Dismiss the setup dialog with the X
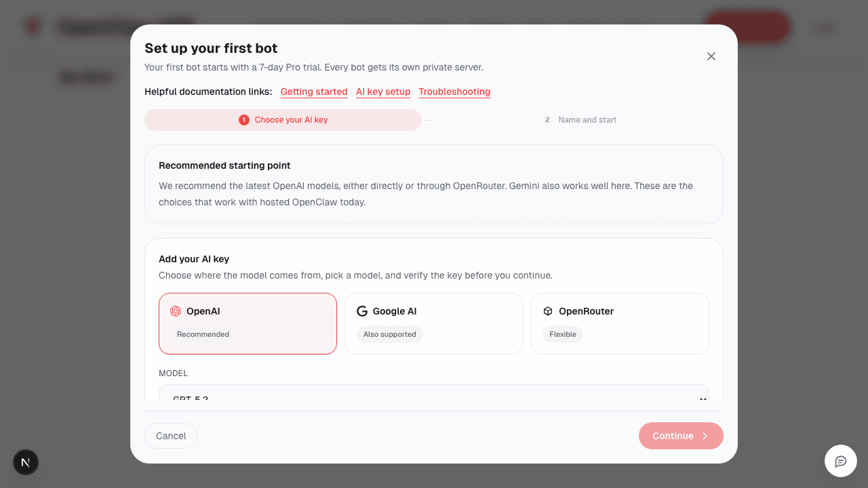The width and height of the screenshot is (868, 488). (711, 56)
